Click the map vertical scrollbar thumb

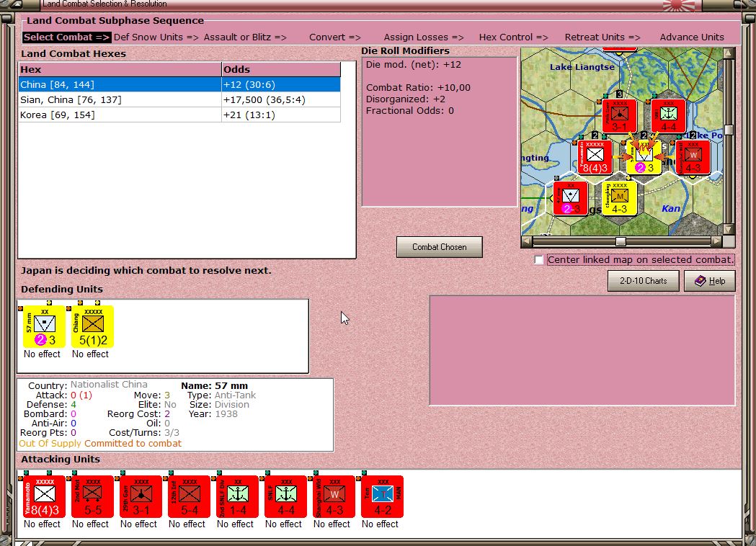point(729,130)
